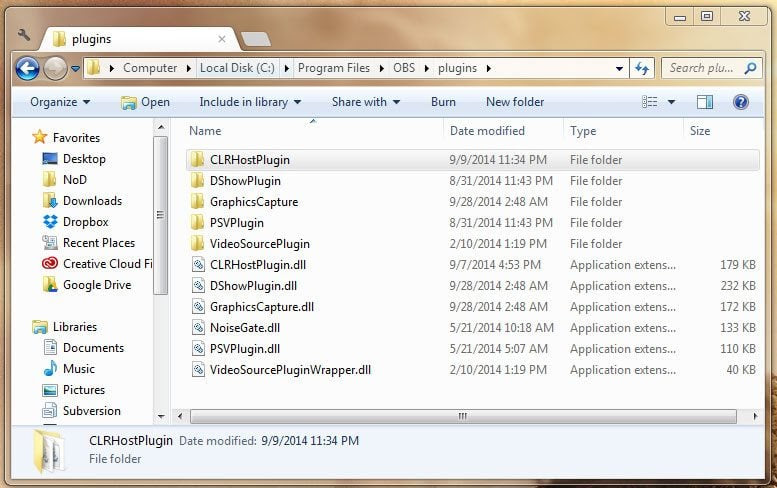Viewport: 777px width, 488px height.
Task: Click the Open toolbar button
Action: tap(145, 102)
